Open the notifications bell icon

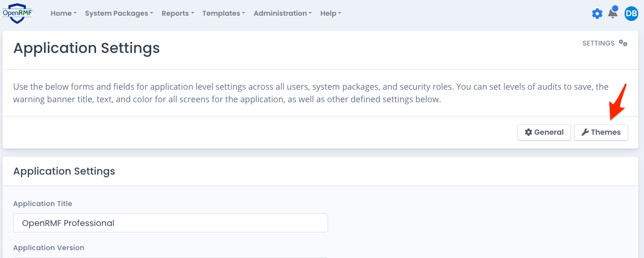613,13
